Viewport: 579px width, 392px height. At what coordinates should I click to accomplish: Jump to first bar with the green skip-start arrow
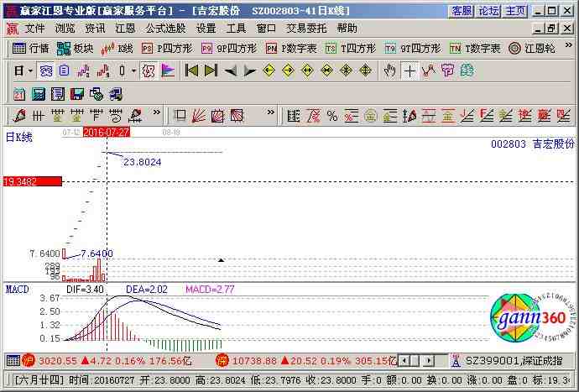point(191,71)
